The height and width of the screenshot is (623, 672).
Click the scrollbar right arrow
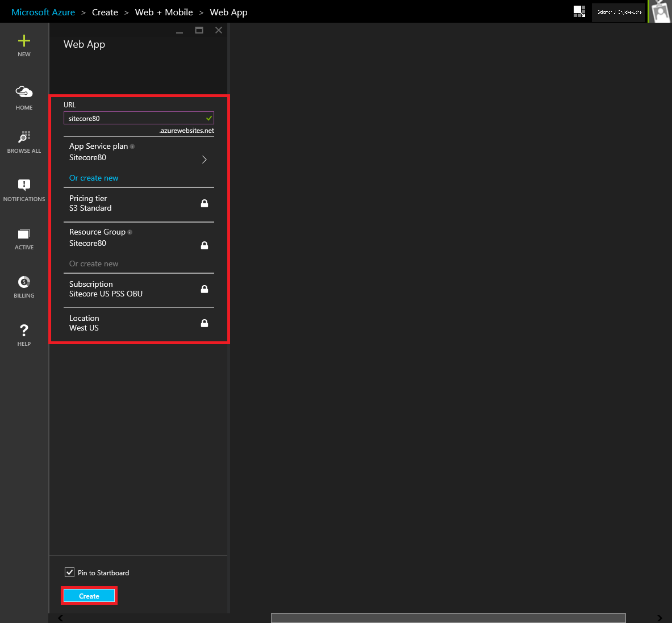[x=659, y=618]
